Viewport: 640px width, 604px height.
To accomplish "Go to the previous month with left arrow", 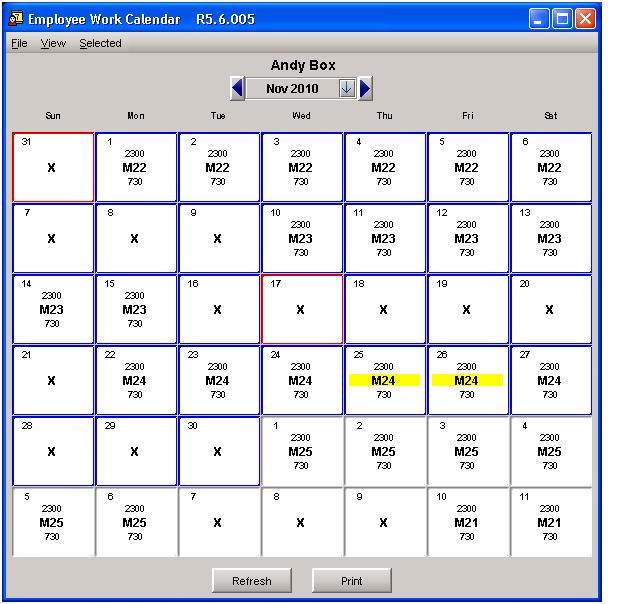I will point(238,89).
